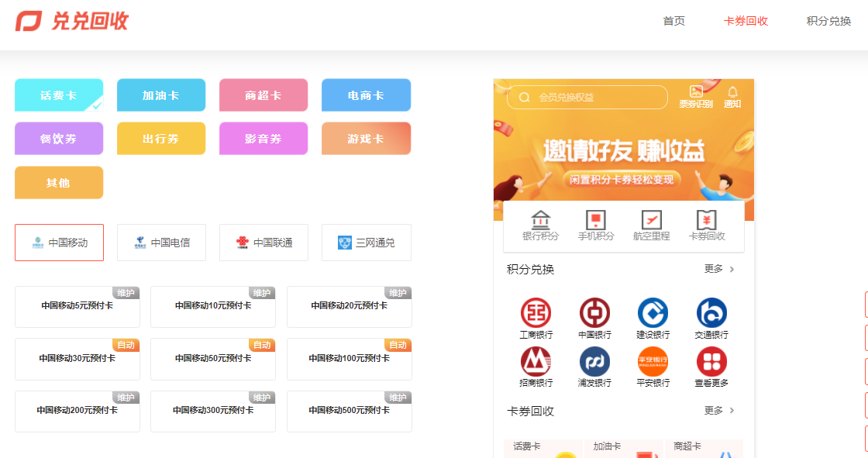The image size is (868, 458).
Task: Choose the 游戏卡 category button
Action: (366, 139)
